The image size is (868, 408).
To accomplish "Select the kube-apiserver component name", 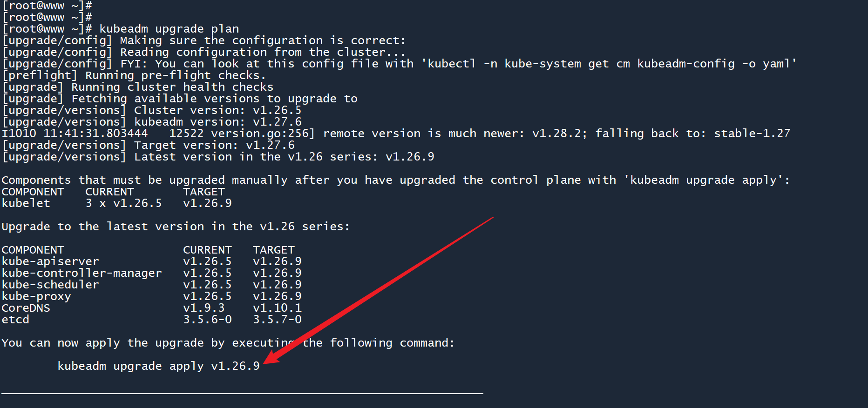I will 50,261.
